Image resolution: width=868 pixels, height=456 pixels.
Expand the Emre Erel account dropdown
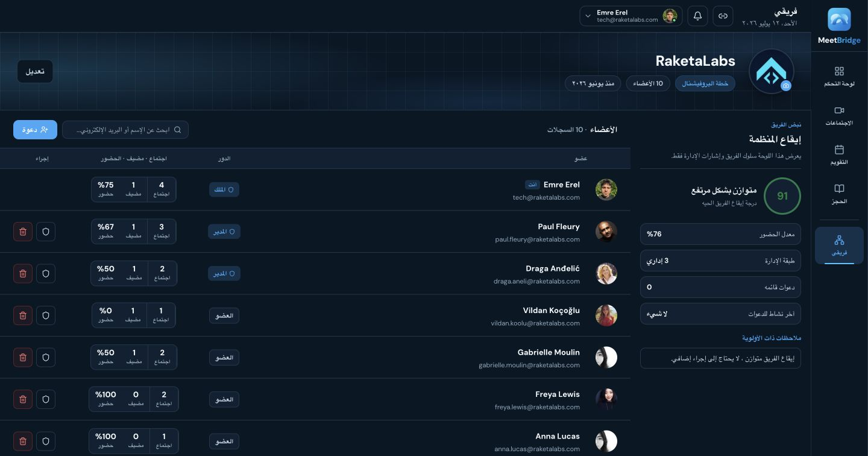(x=631, y=16)
